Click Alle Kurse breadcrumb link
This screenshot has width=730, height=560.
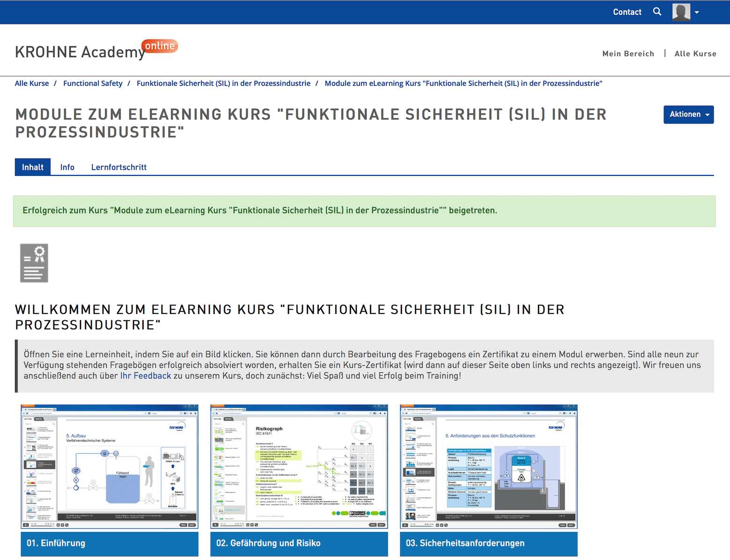[32, 83]
